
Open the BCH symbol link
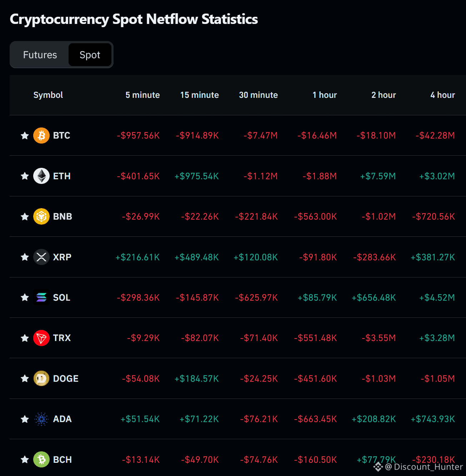[x=62, y=460]
